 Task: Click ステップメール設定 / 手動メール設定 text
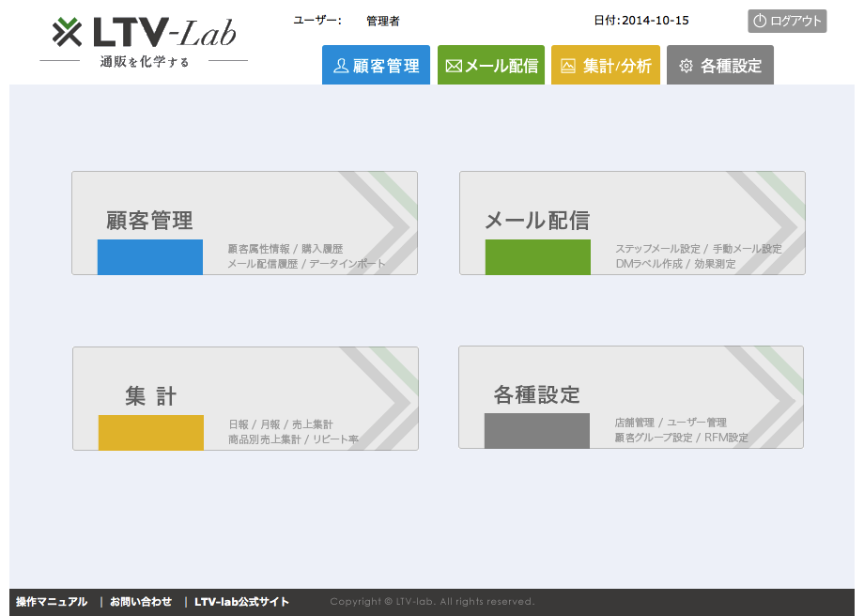coord(699,249)
